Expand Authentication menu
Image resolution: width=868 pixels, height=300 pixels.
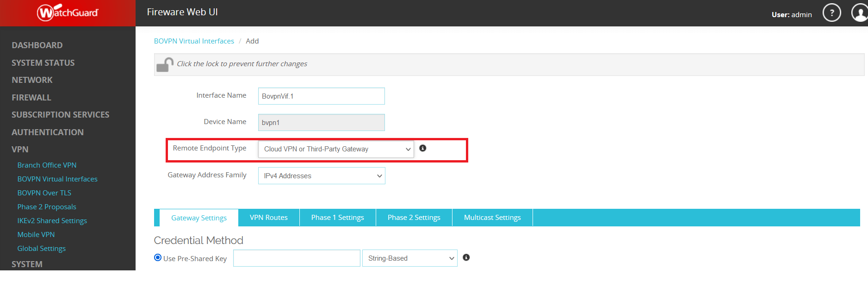(x=48, y=132)
